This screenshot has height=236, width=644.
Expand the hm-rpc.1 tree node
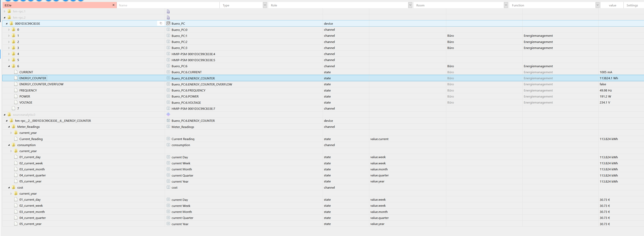[x=4, y=11]
